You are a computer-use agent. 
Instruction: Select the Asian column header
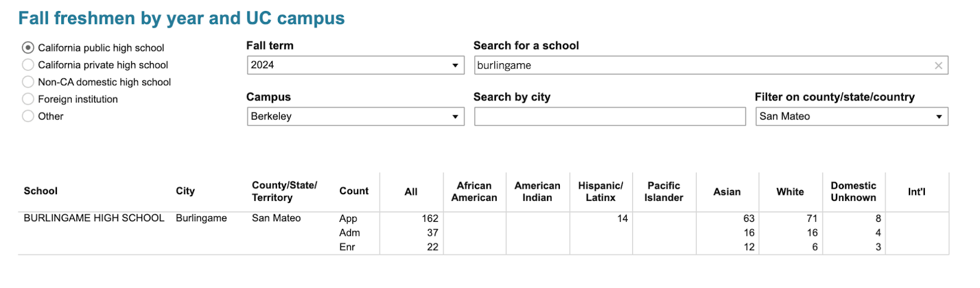pos(726,192)
